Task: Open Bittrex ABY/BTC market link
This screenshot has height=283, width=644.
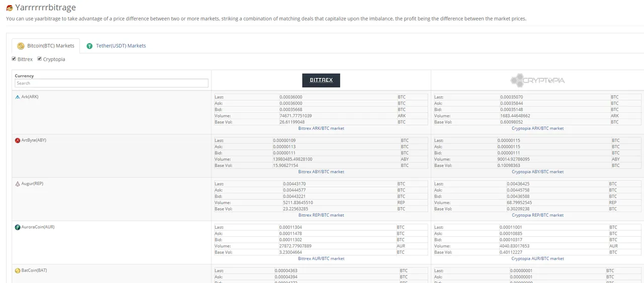Action: click(x=321, y=171)
